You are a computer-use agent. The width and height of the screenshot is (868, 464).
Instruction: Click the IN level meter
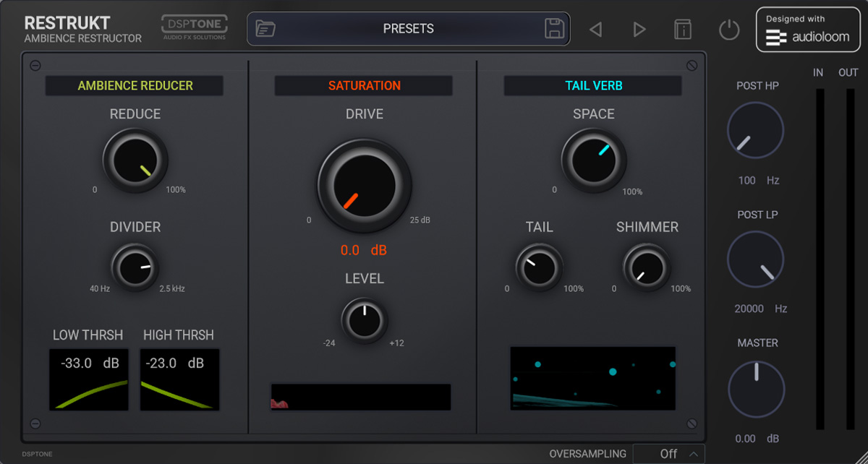(820, 259)
